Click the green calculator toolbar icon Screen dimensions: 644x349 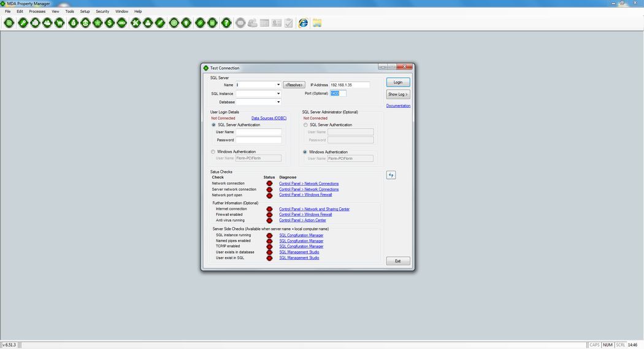coord(212,23)
